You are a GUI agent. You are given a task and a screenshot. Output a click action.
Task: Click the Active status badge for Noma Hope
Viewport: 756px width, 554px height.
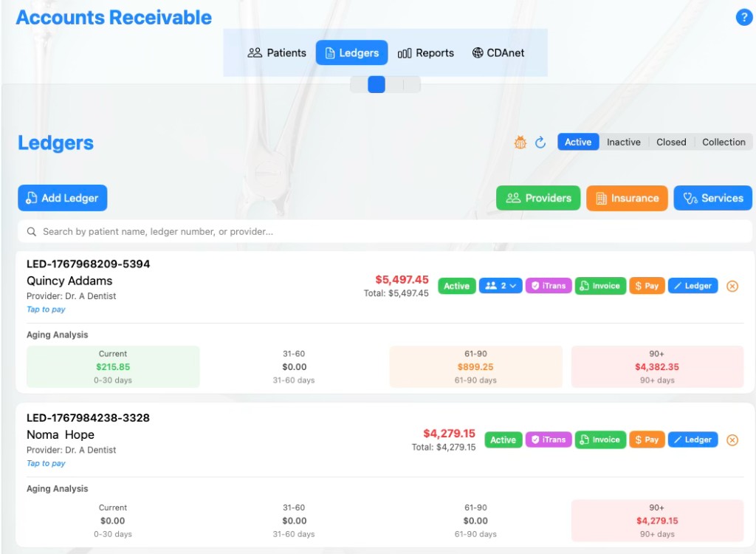point(503,440)
